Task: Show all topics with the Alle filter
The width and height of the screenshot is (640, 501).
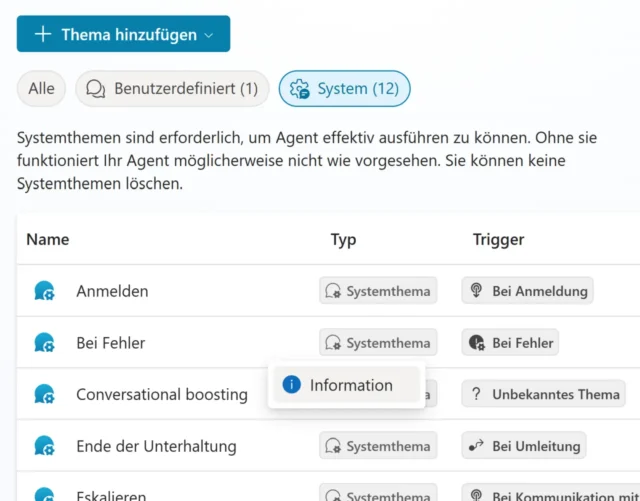Action: tap(42, 89)
